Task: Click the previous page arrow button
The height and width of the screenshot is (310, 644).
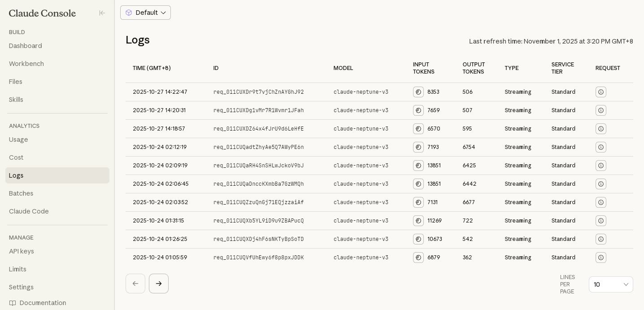Action: coord(135,284)
